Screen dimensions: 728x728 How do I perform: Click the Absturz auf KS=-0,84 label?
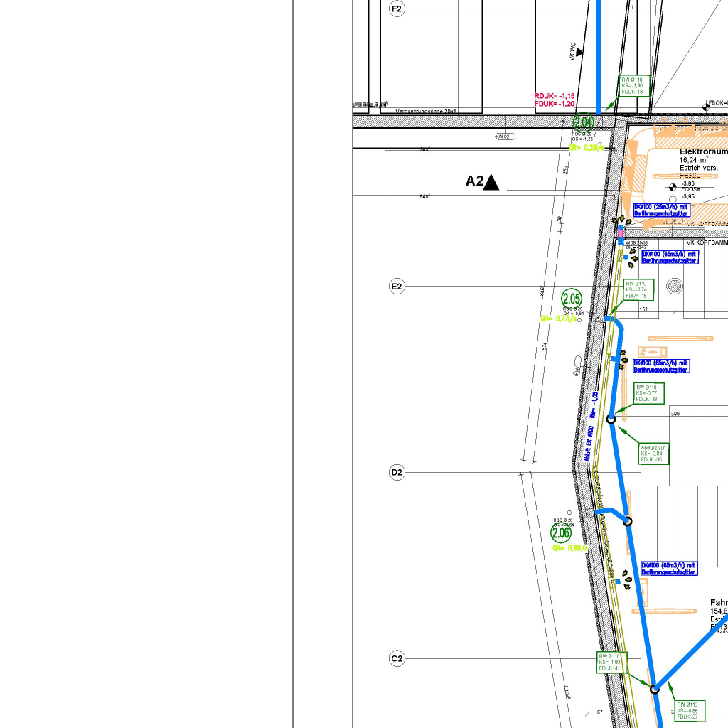[x=653, y=454]
